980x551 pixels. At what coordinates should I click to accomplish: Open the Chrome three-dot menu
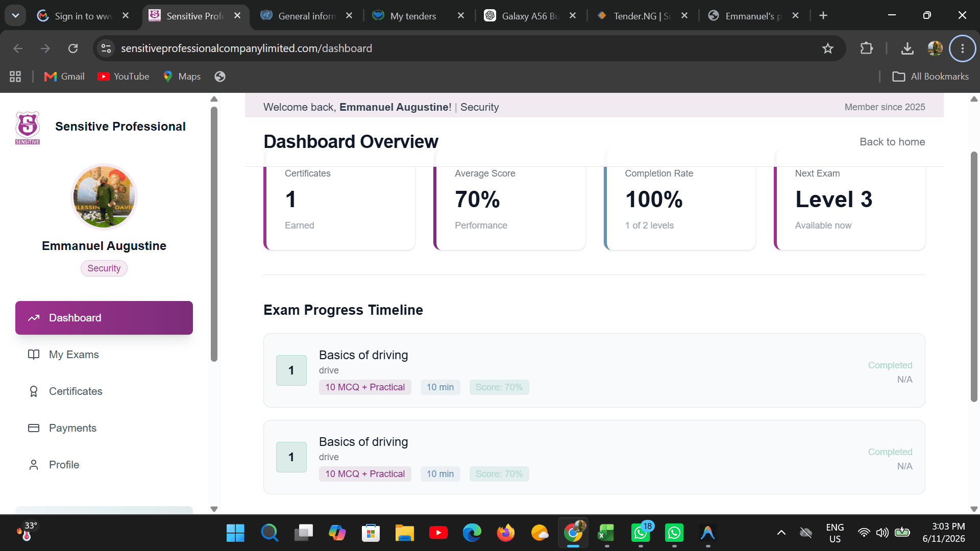[963, 48]
